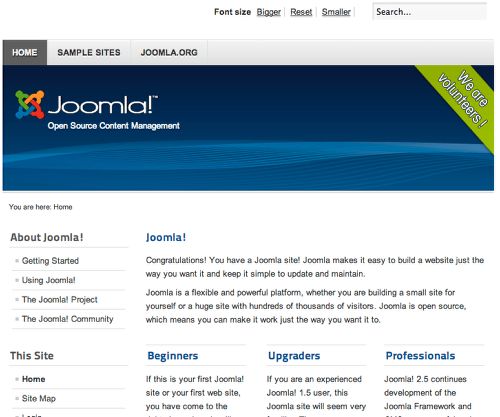Click the Reset font size link
This screenshot has height=417, width=500.
(x=301, y=12)
